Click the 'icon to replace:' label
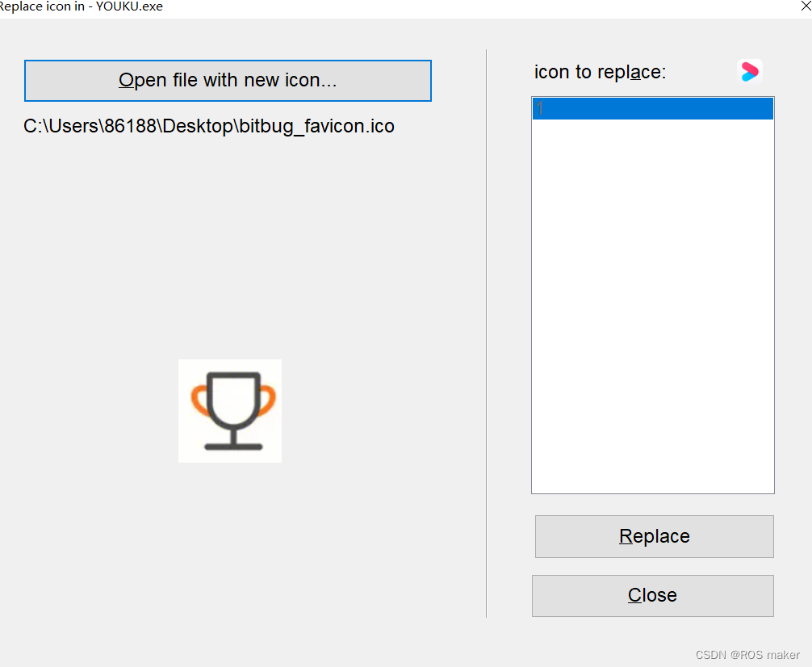The height and width of the screenshot is (667, 812). tap(601, 72)
